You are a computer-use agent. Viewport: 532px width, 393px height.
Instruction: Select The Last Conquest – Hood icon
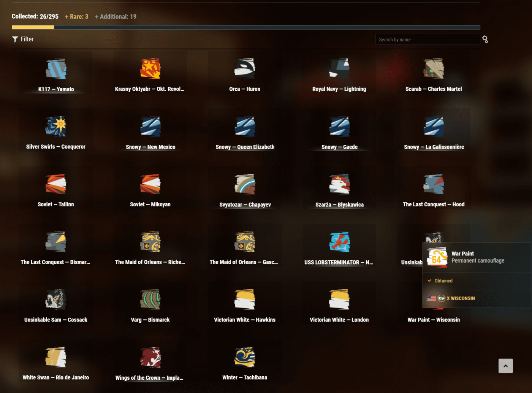coord(434,184)
